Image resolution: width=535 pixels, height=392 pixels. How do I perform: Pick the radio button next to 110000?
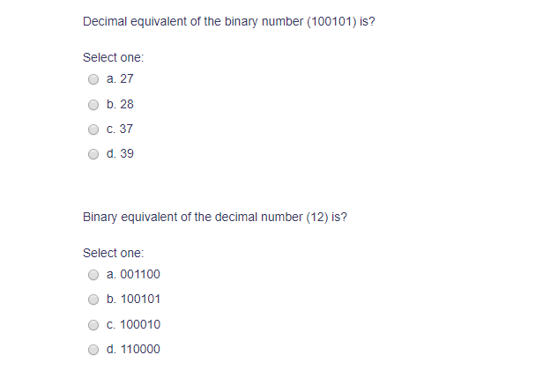93,350
